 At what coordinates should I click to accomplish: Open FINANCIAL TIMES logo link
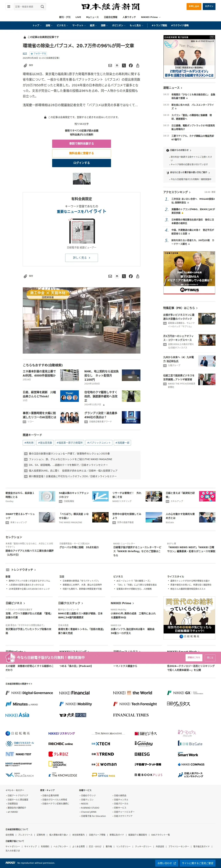click(x=131, y=715)
